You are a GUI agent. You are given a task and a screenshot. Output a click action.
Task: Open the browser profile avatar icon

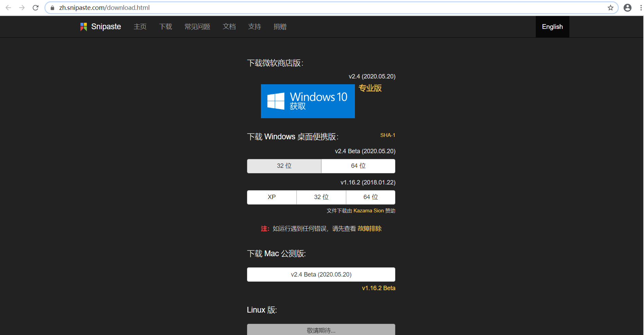coord(627,8)
